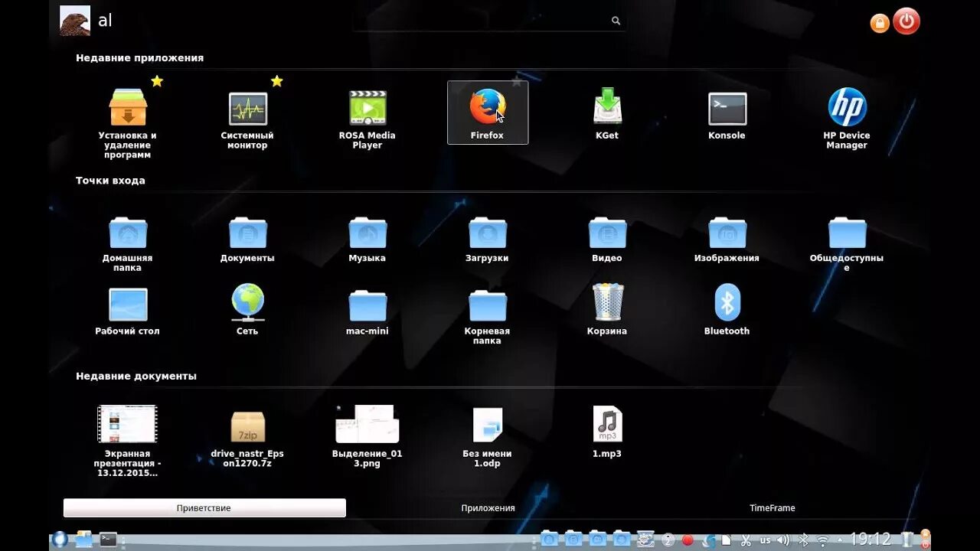
Task: Open HP Device Manager
Action: point(847,119)
